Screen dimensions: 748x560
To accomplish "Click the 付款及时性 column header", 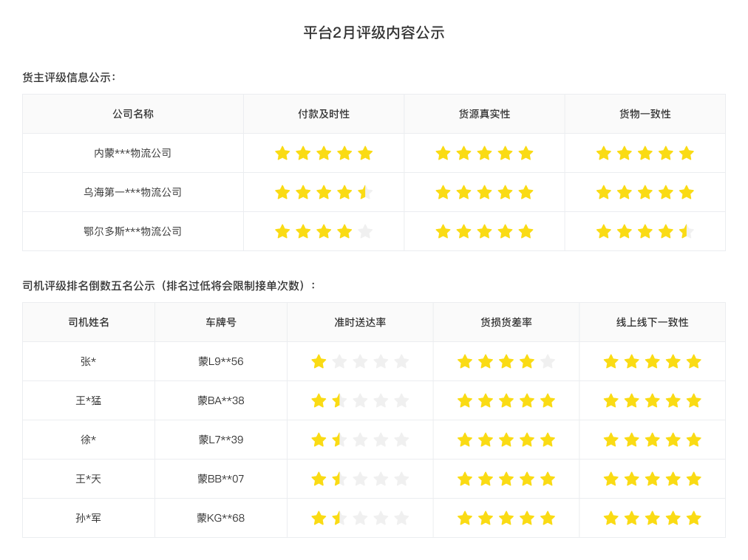I will tap(324, 114).
